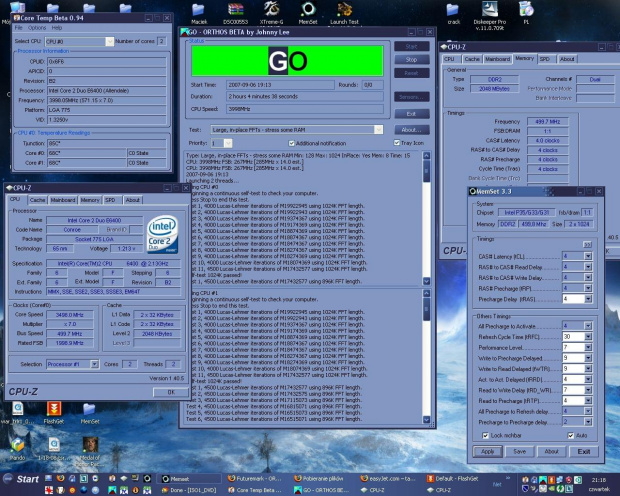Toggle Auto checkbox in MemSet
The image size is (620, 496).
coord(571,435)
